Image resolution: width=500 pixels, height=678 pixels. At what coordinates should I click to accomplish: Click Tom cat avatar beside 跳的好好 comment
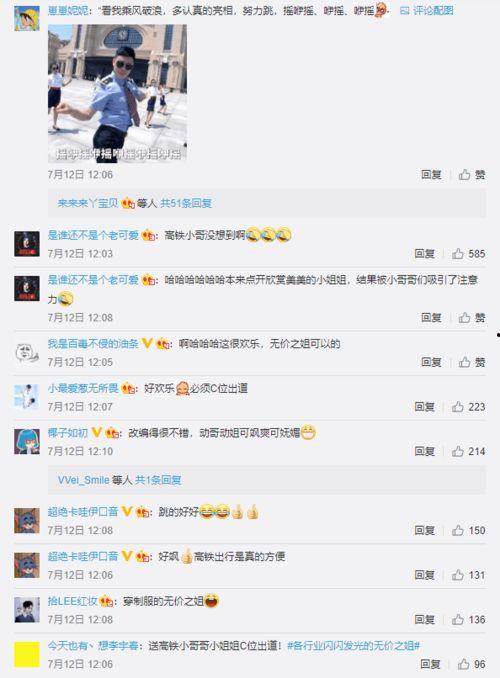coord(27,521)
